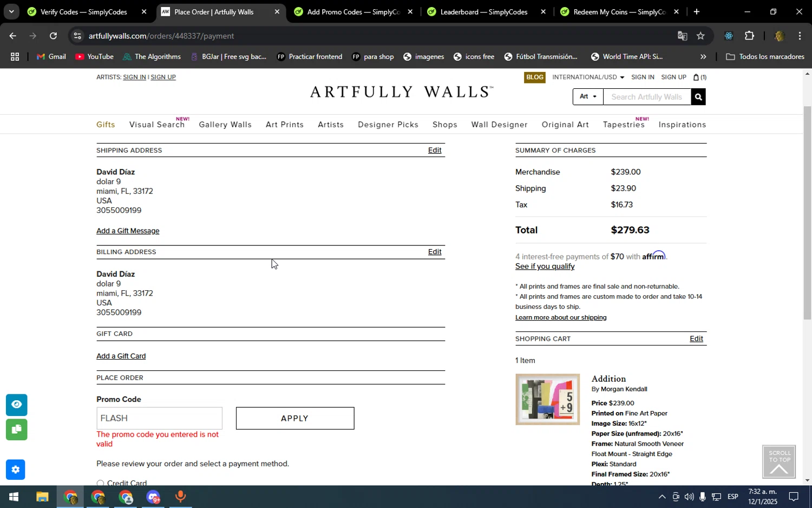The width and height of the screenshot is (812, 508).
Task: Open the Shops menu
Action: click(445, 125)
